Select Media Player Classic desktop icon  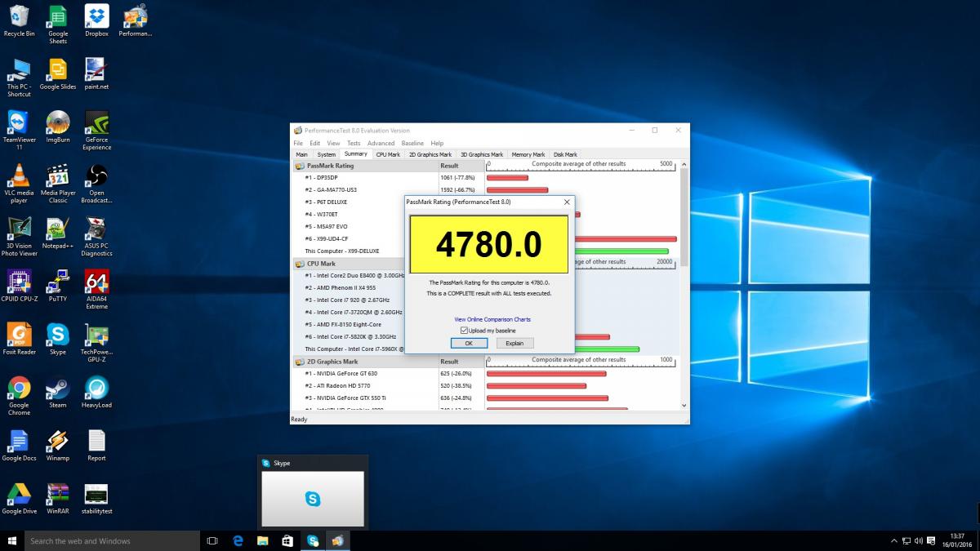57,184
